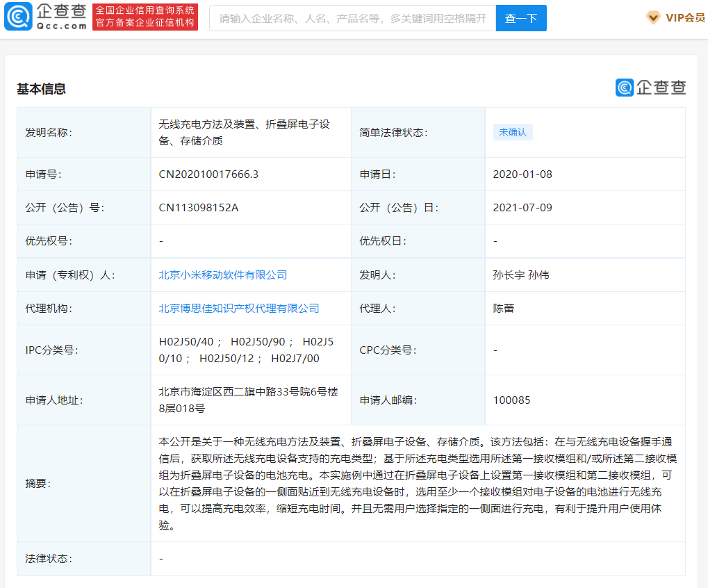Select application date 2020-01-08
This screenshot has width=708, height=588.
pos(522,174)
